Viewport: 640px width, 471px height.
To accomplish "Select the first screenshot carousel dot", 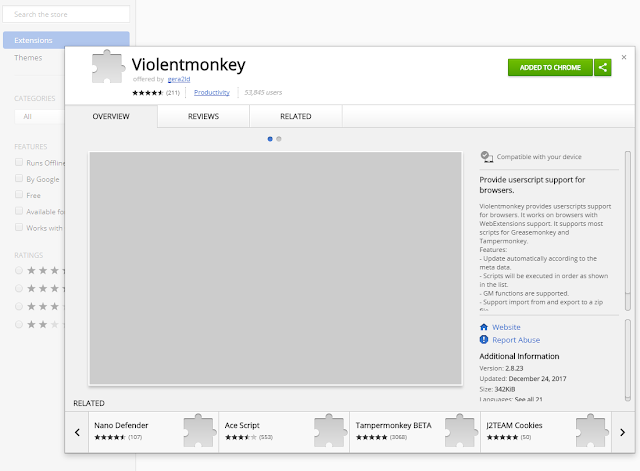I will coord(270,139).
